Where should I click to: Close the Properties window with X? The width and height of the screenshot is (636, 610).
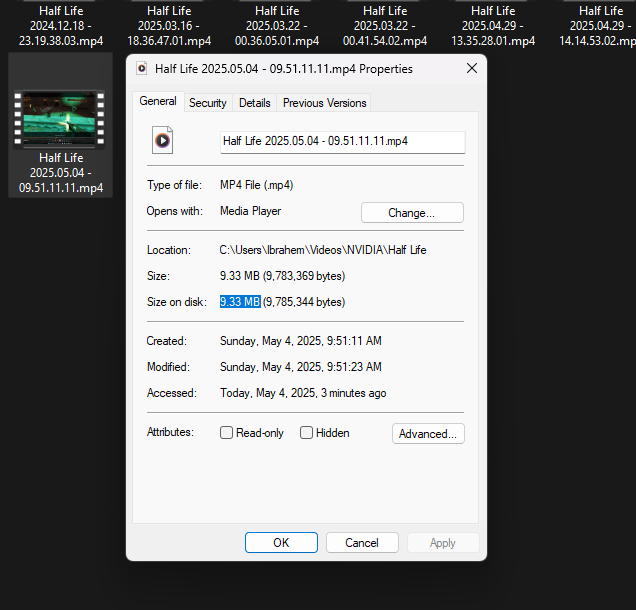pos(472,68)
